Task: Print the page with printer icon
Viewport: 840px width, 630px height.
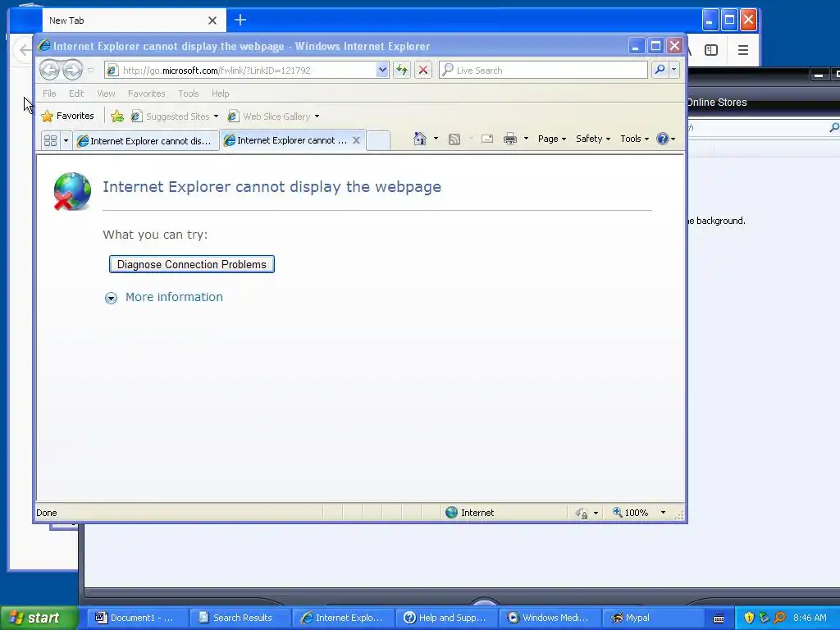Action: [x=510, y=139]
